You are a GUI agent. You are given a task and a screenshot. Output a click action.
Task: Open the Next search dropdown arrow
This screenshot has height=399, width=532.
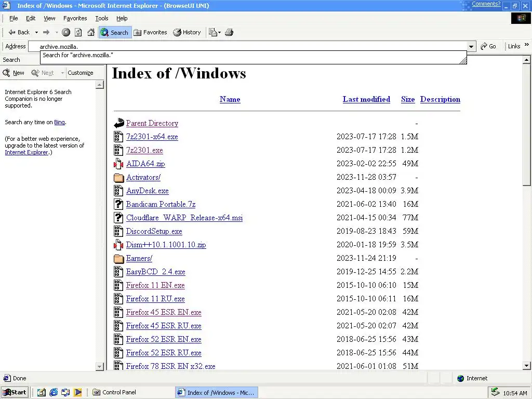[x=62, y=73]
